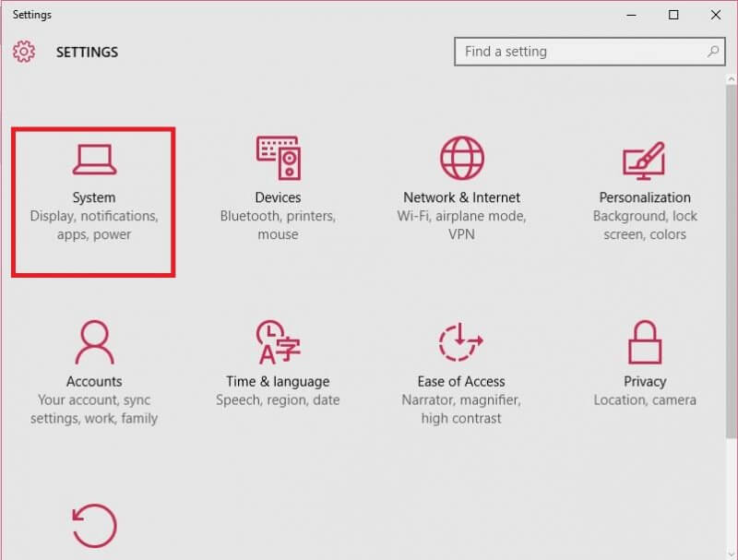
Task: Open Network & Internet globe icon
Action: pyautogui.click(x=462, y=158)
